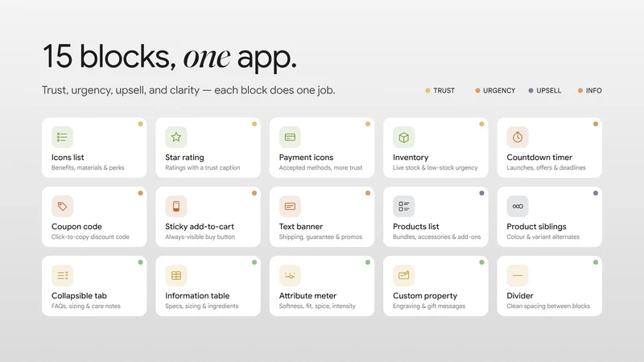Click the orange dot beside URGENCY legend
The image size is (644, 362).
[x=477, y=90]
